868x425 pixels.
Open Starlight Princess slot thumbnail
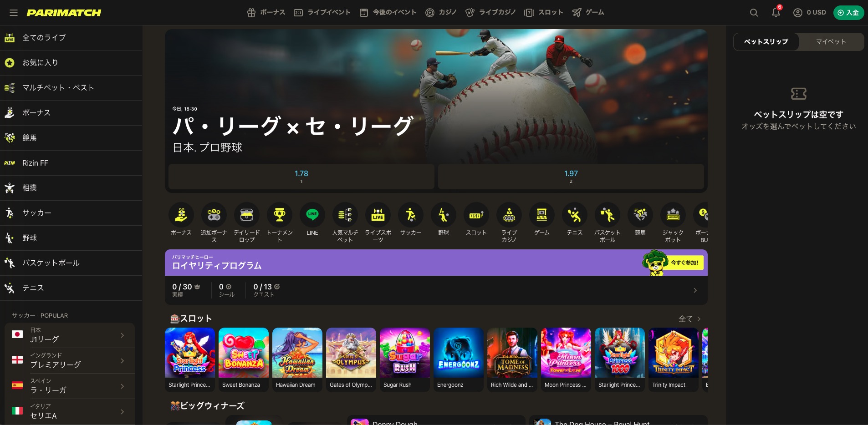(x=190, y=353)
